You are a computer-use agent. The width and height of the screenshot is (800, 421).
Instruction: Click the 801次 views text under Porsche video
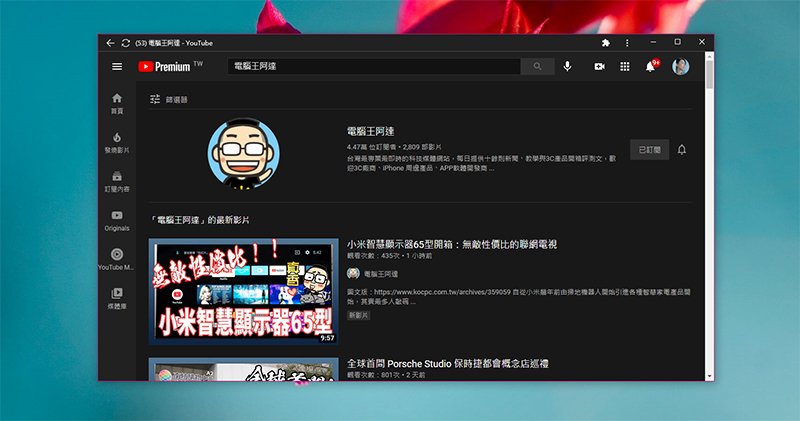click(373, 375)
